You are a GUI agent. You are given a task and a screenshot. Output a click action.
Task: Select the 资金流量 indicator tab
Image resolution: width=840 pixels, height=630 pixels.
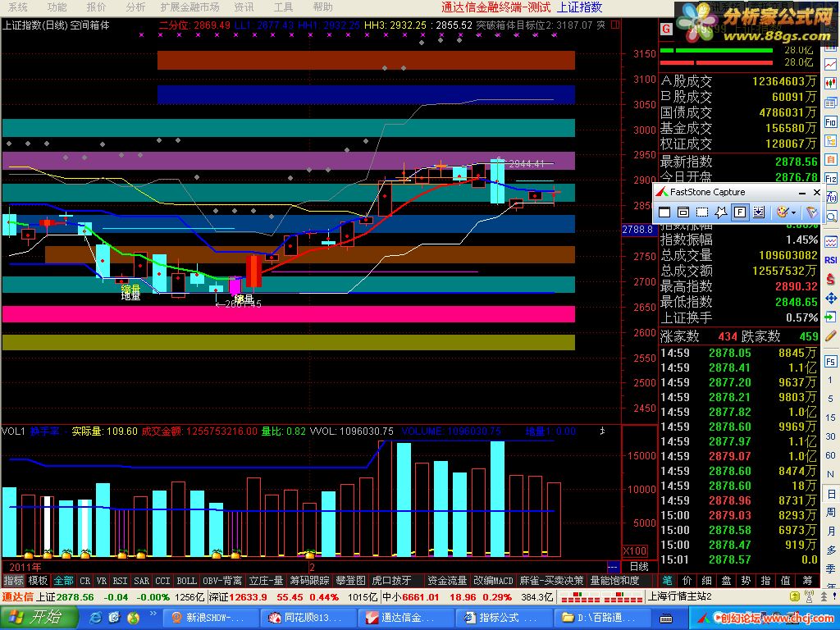(x=447, y=581)
